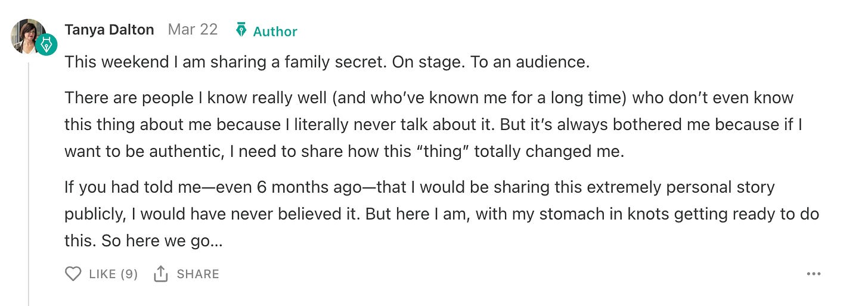868x306 pixels.
Task: Click the green pen badge on the avatar
Action: coord(45,45)
